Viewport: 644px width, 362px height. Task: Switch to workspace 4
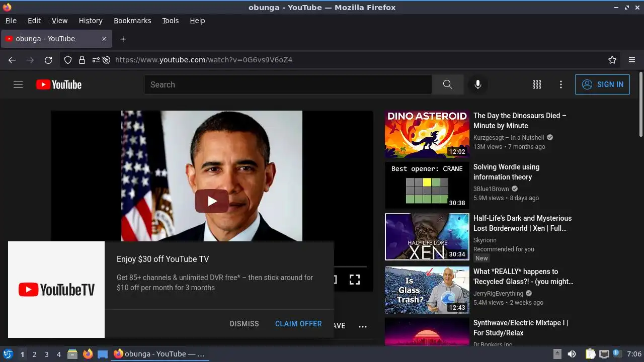pyautogui.click(x=58, y=354)
